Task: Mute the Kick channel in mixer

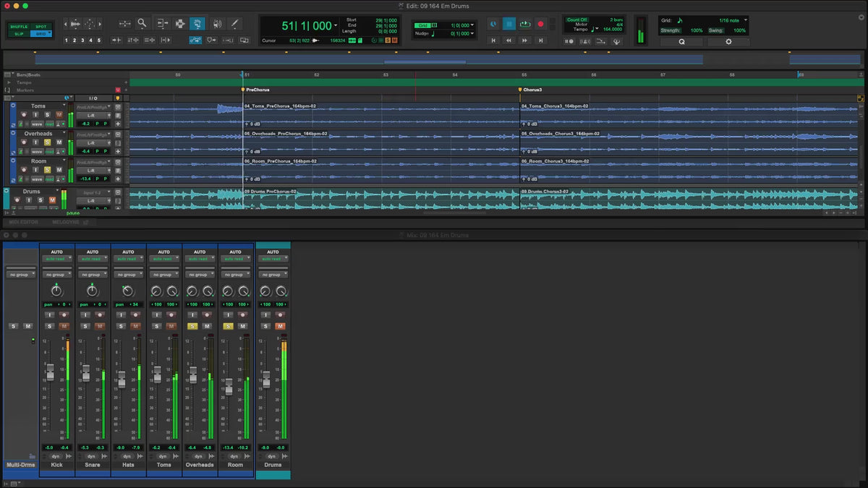Action: (x=64, y=326)
